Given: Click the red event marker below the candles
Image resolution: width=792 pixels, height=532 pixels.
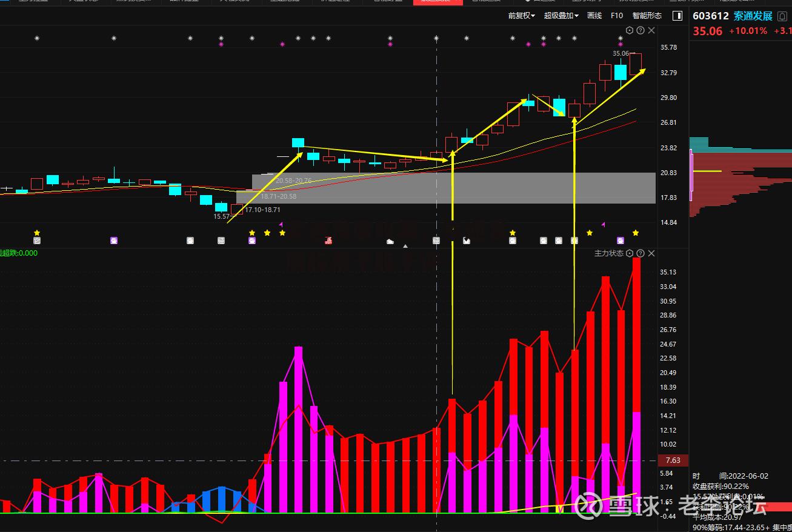Looking at the screenshot, I should (328, 241).
